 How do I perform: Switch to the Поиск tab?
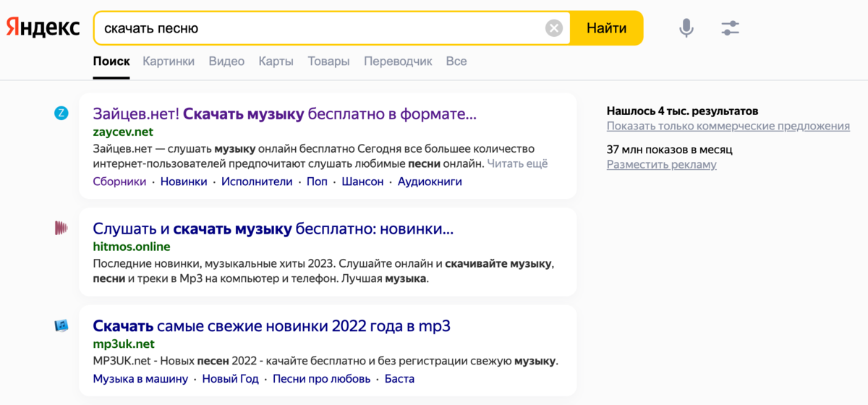click(x=111, y=61)
